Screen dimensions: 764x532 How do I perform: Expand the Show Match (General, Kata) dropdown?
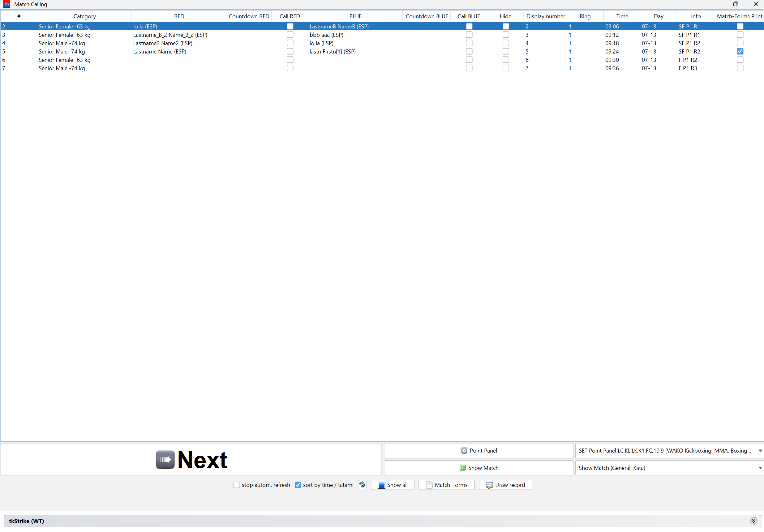(x=760, y=468)
